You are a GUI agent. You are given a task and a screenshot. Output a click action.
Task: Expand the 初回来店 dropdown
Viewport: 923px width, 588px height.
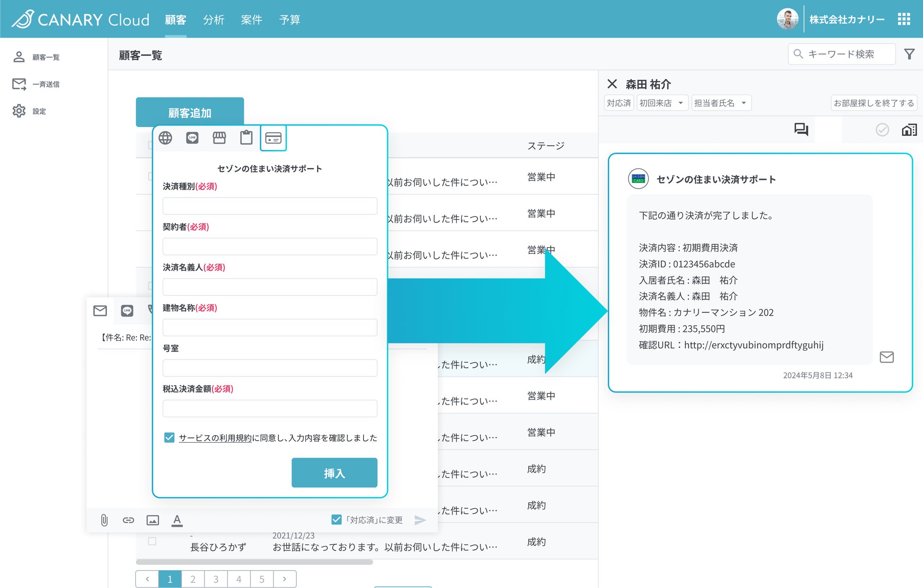(x=662, y=103)
